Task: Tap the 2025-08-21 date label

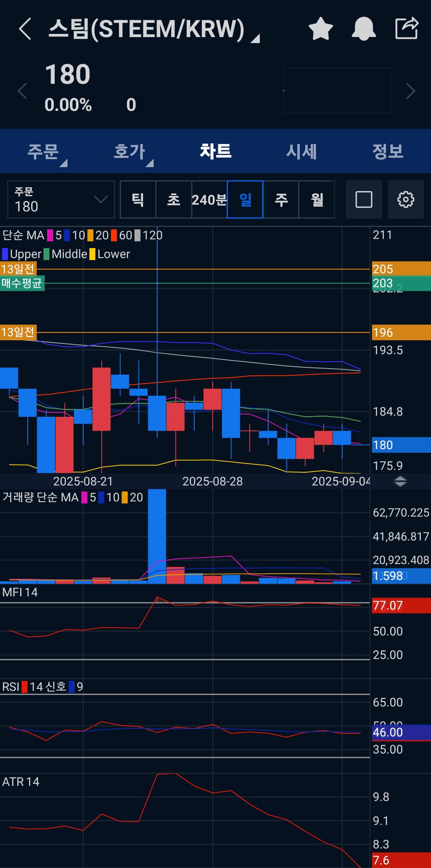Action: pos(83,481)
